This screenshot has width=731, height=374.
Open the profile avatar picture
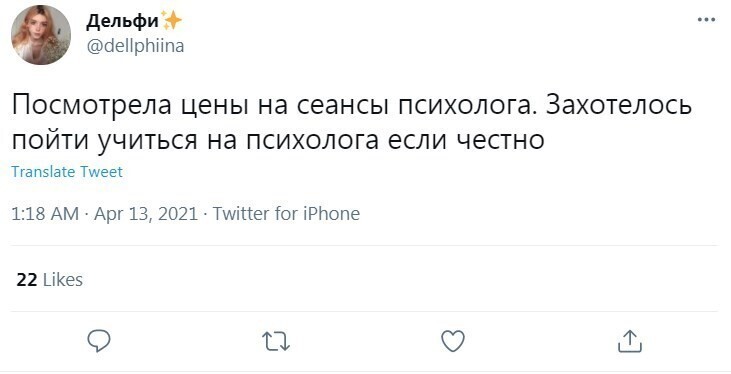[41, 35]
